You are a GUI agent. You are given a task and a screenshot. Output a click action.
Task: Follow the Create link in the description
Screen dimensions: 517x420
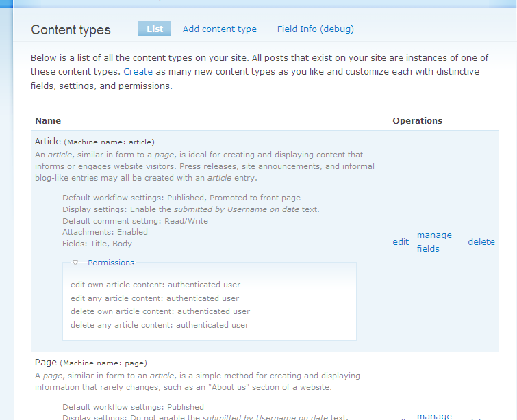point(138,72)
